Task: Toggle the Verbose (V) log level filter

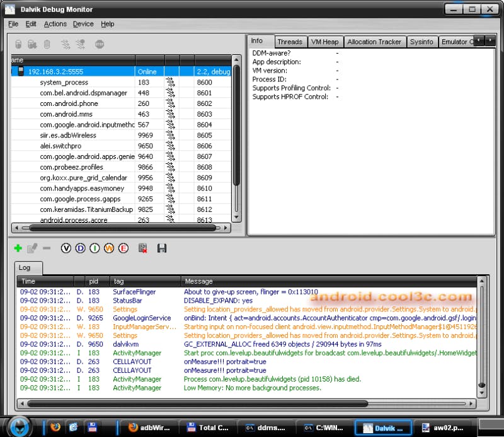Action: tap(66, 248)
